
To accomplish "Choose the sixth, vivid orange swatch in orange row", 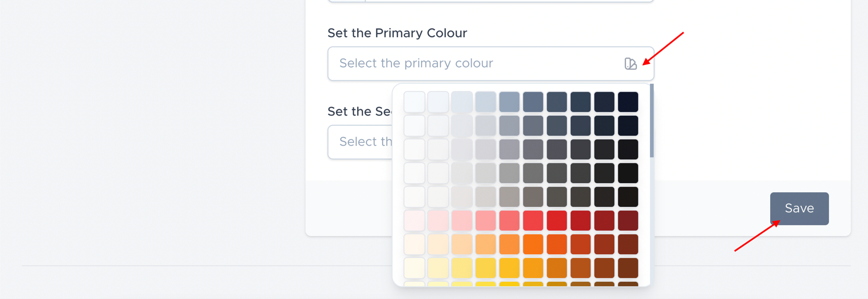I will pos(533,244).
